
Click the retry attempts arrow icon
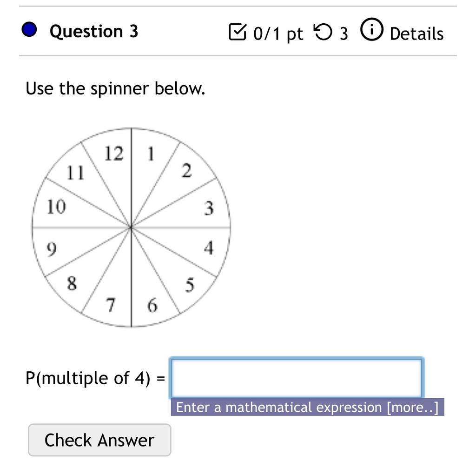click(x=323, y=32)
